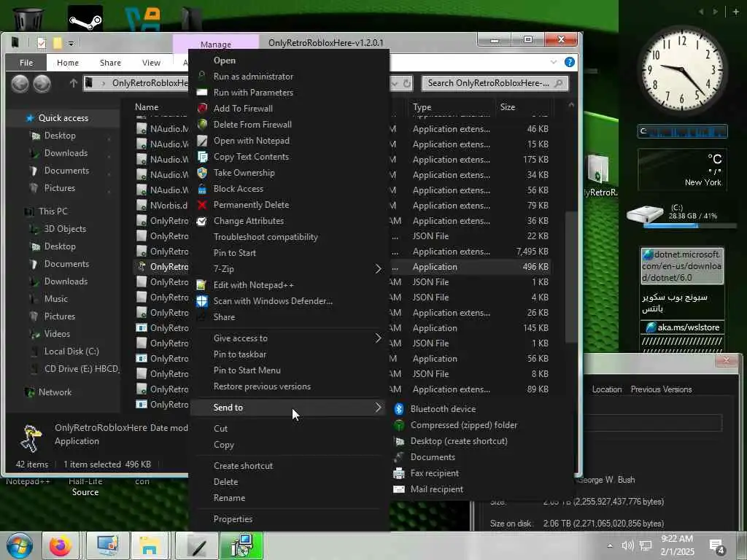
Task: Select This PC in navigation pane
Action: [x=53, y=211]
